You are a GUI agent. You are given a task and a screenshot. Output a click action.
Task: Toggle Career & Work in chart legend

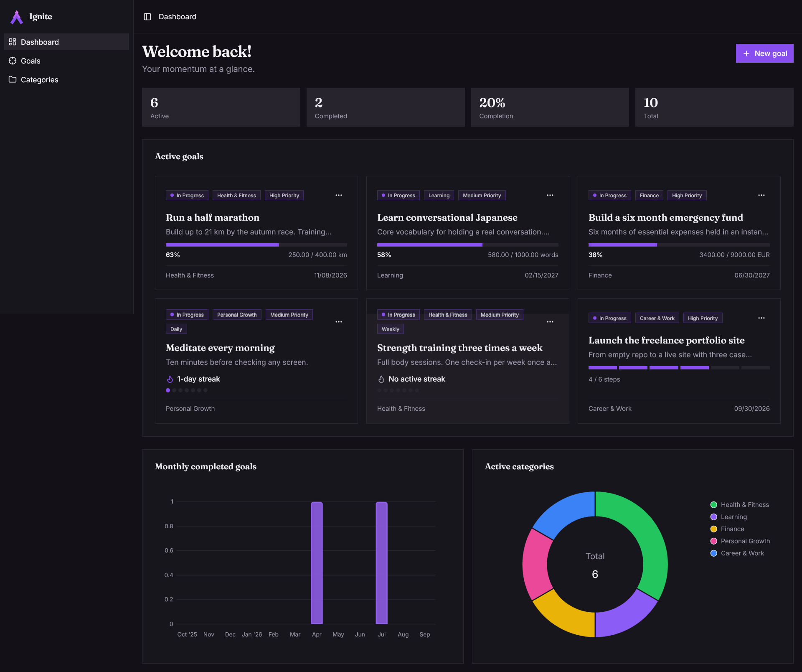tap(737, 553)
